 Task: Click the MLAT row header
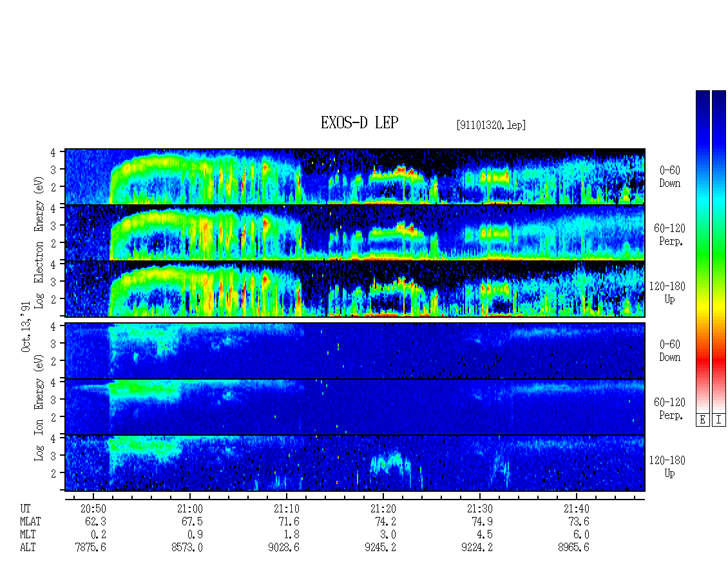(30, 521)
